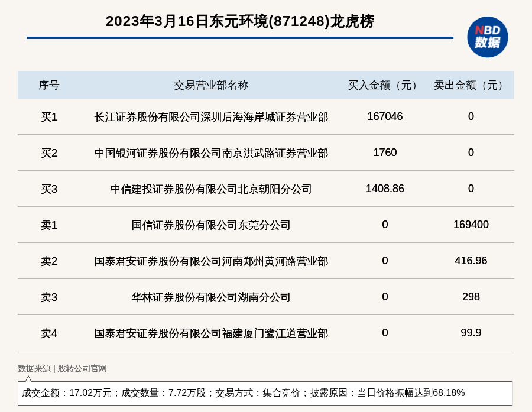This screenshot has height=412, width=532.
Task: Select the 卖4 row label
Action: 49,333
